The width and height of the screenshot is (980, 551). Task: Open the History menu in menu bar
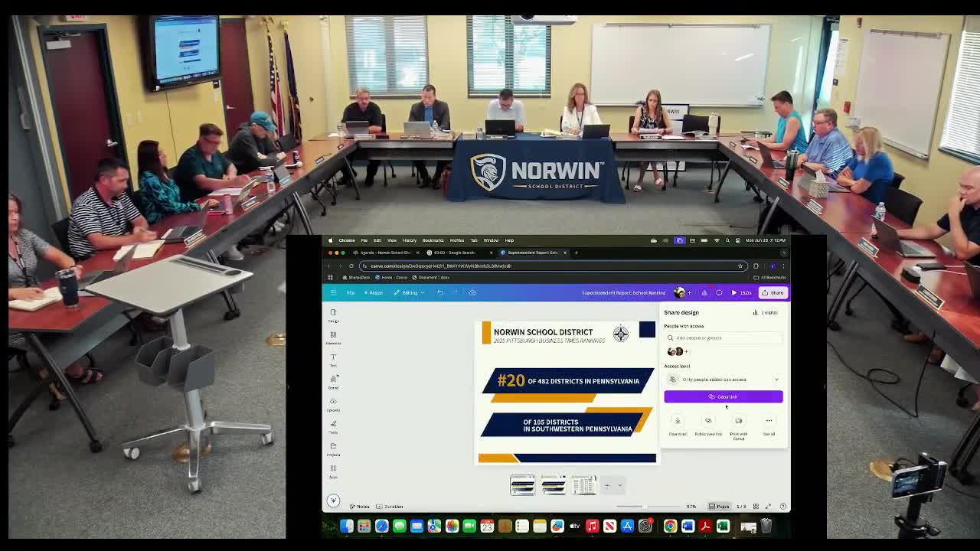(x=410, y=240)
